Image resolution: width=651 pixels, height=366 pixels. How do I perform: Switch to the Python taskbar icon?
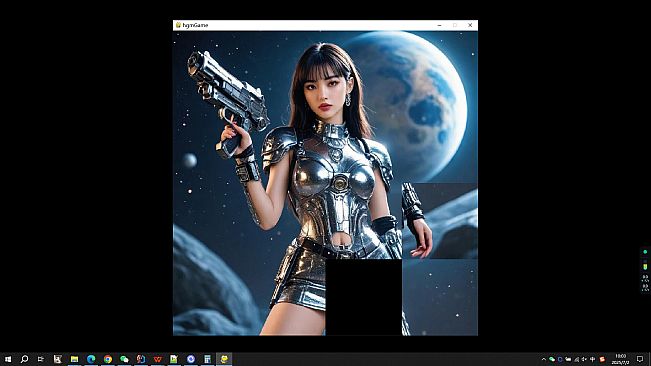click(x=224, y=359)
